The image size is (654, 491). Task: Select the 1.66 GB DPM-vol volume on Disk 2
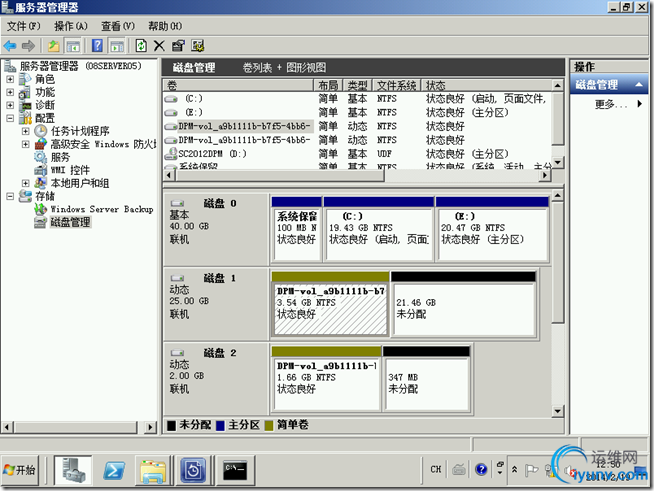click(x=326, y=379)
